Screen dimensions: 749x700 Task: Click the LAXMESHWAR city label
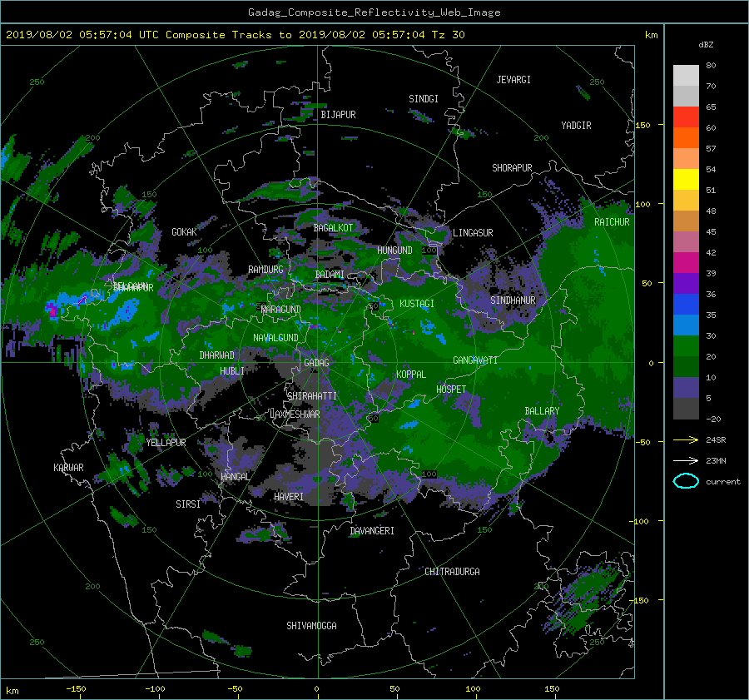(x=295, y=415)
